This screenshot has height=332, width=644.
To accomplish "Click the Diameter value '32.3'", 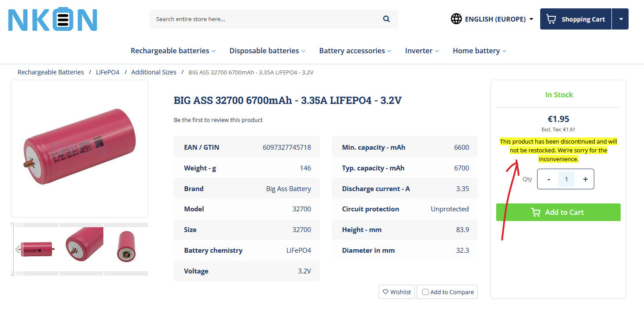I will pyautogui.click(x=462, y=251).
